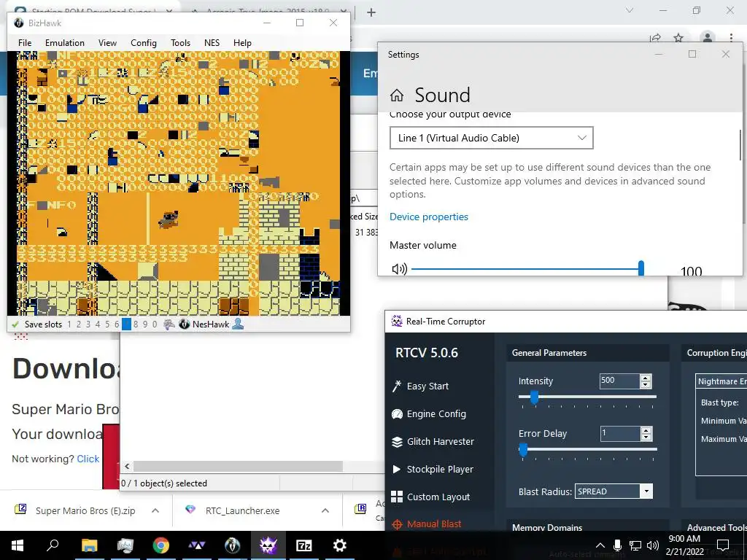Open the Chrome profile avatar

pos(708,38)
